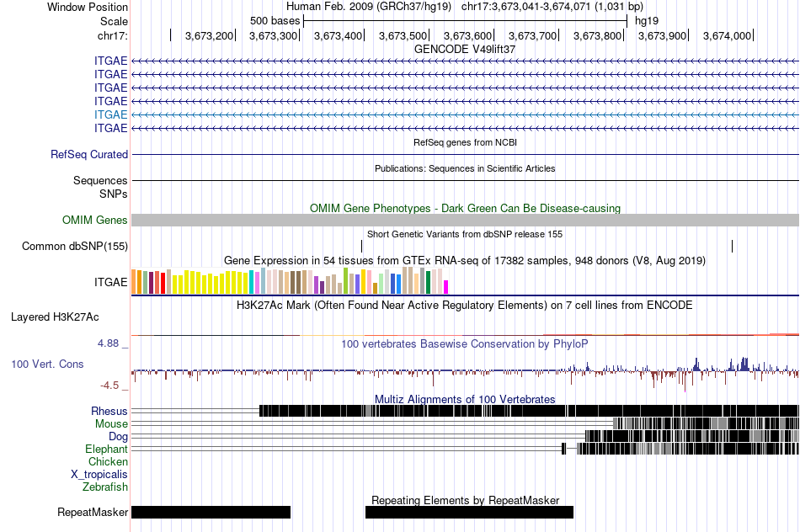Image resolution: width=800 pixels, height=532 pixels.
Task: Select the Rhesus species label
Action: coord(109,411)
